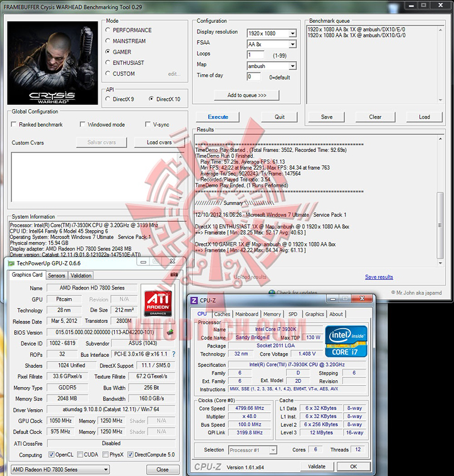Open the Processor #1 selection dropdown

coord(253,450)
